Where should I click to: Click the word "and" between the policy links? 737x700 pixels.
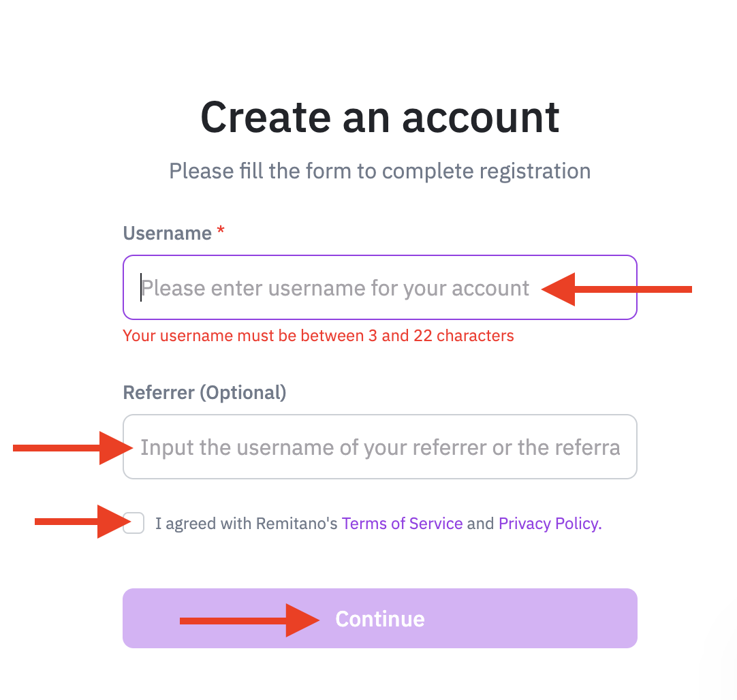(480, 524)
